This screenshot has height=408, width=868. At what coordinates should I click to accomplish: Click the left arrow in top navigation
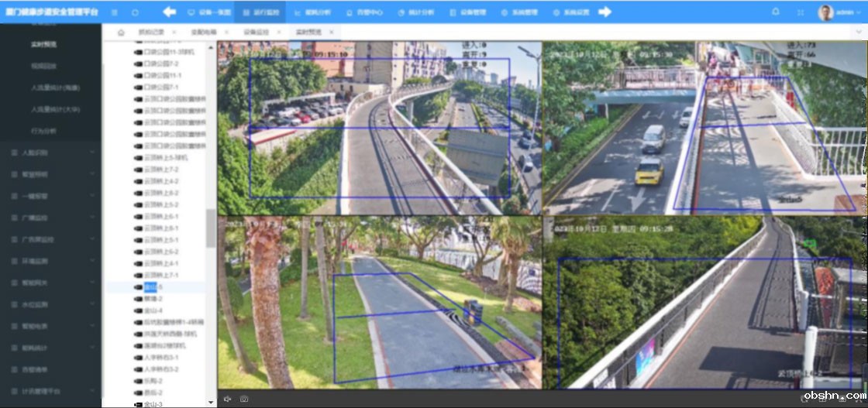click(169, 12)
